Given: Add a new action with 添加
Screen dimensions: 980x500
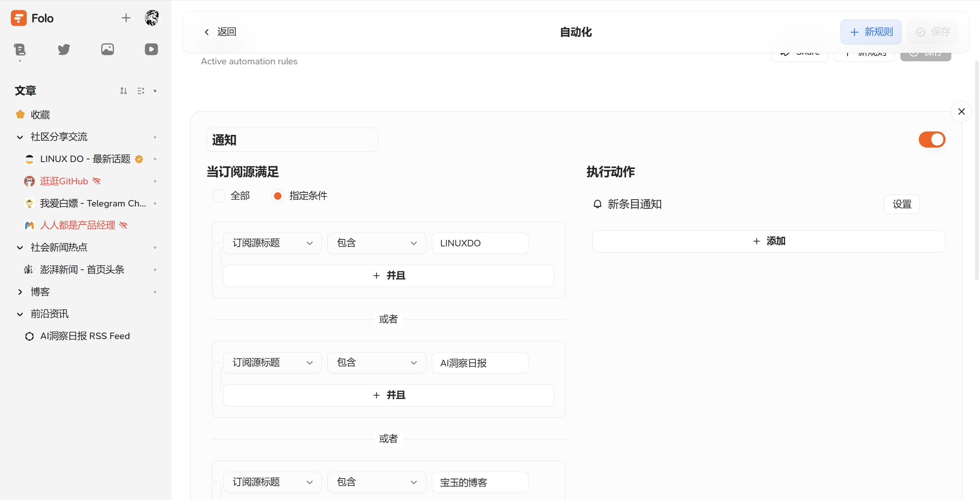Looking at the screenshot, I should 769,241.
